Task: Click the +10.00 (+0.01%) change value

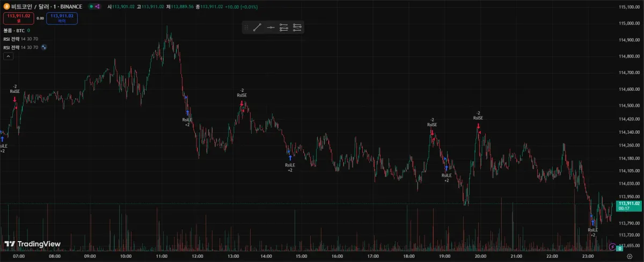Action: [242, 6]
